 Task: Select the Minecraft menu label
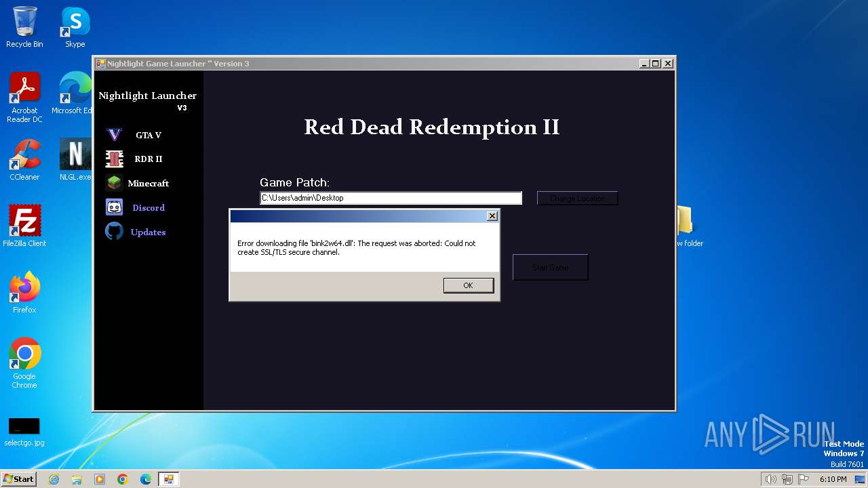pos(149,184)
